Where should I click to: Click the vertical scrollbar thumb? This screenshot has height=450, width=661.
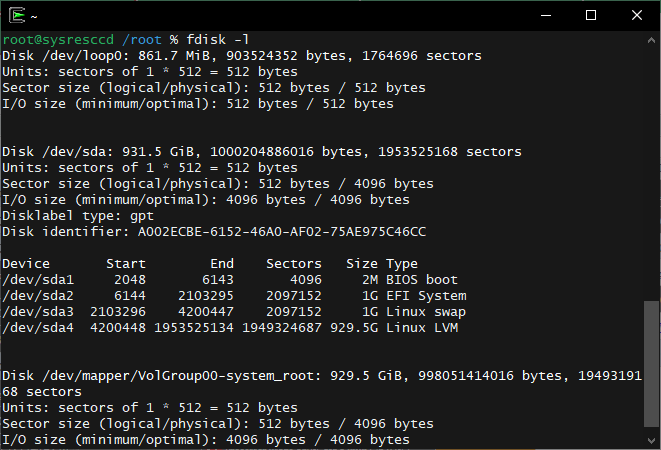651,364
